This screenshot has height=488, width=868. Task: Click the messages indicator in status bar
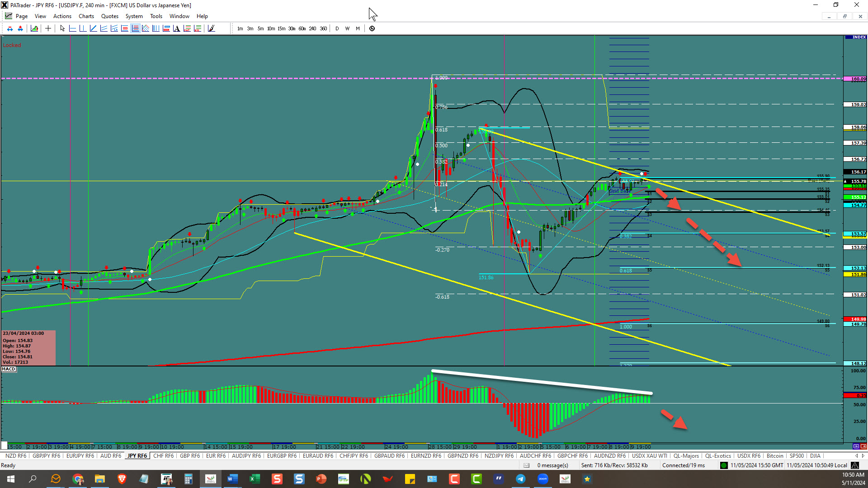552,465
